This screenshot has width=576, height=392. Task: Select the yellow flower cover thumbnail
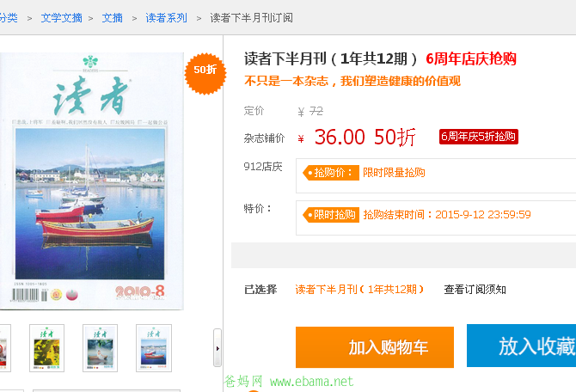pos(46,348)
